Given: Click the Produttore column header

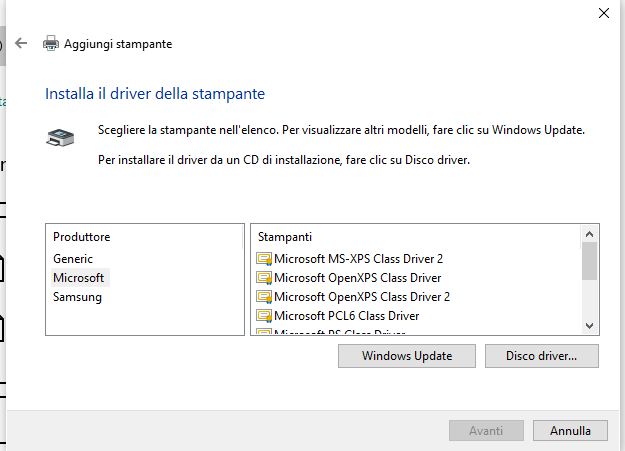Looking at the screenshot, I should tap(144, 237).
